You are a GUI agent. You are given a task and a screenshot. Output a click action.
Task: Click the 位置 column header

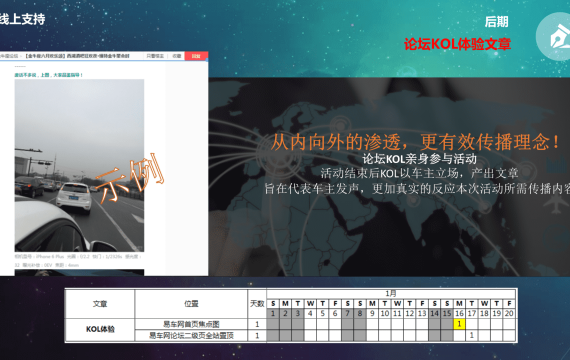(191, 304)
